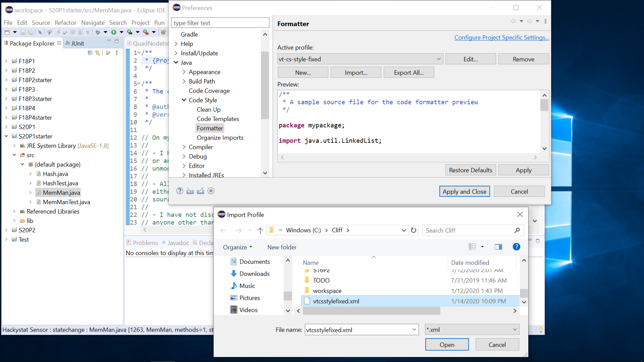
Task: Toggle the preview pane in file dialog
Action: pos(498,247)
